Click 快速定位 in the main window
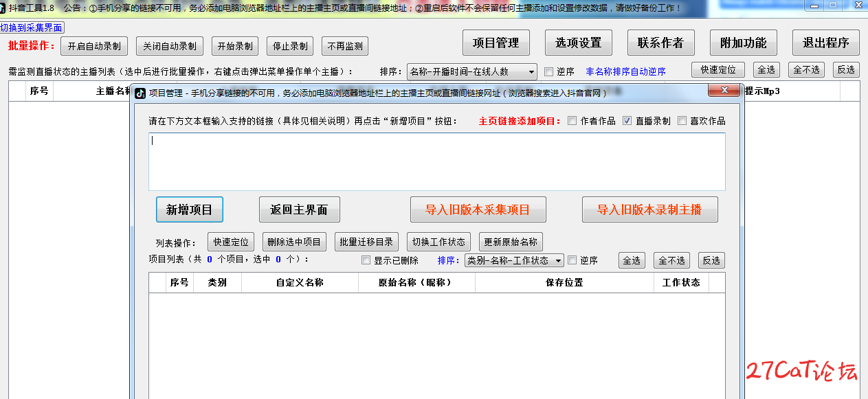The image size is (868, 399). point(718,69)
